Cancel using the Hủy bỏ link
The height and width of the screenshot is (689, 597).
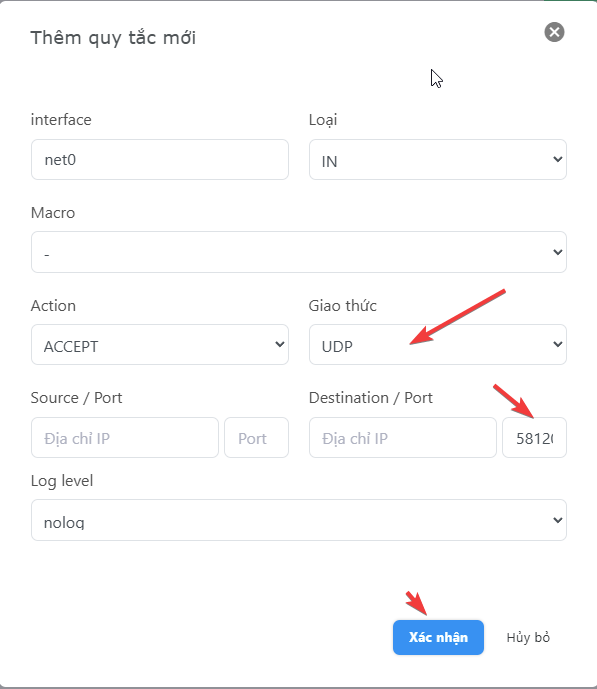pos(528,638)
